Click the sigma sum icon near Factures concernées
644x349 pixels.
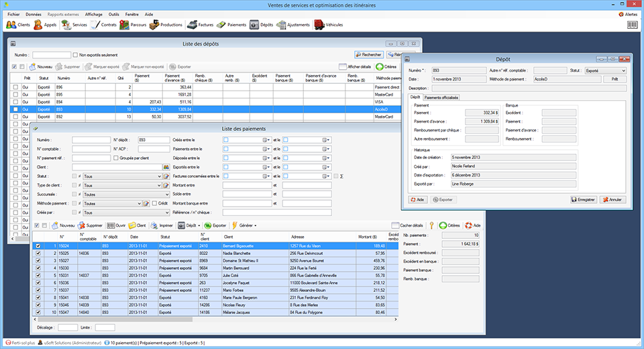[341, 177]
